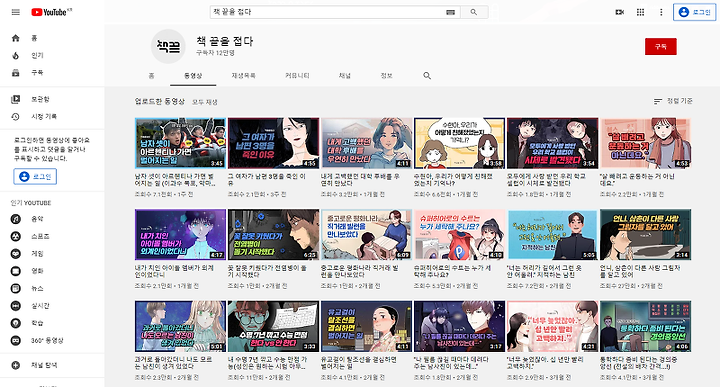Open the 3:58 speech-bubble comic thumbnail

tap(459, 143)
